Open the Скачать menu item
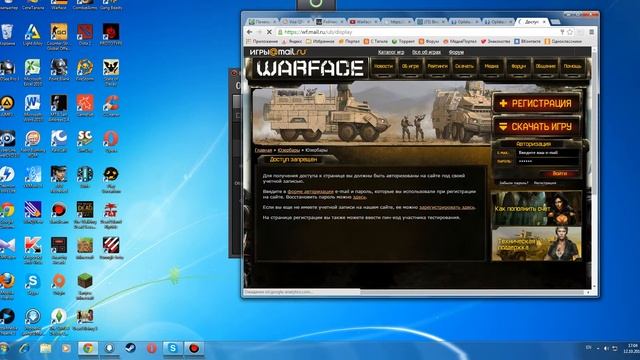 click(x=464, y=67)
